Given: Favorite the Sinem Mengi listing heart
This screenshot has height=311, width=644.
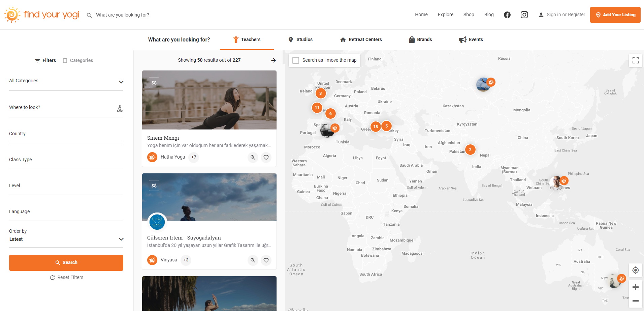Looking at the screenshot, I should pyautogui.click(x=266, y=158).
